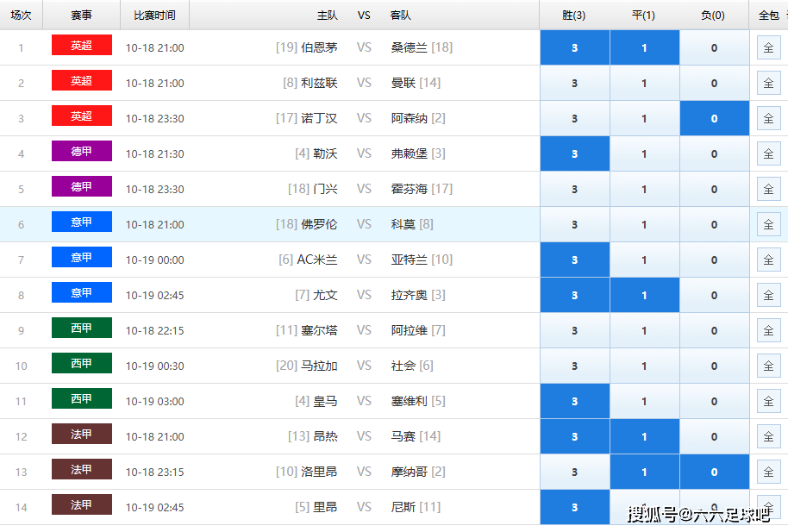Click the 赛事 column header
Viewport: 788px width, 532px height.
coord(81,16)
